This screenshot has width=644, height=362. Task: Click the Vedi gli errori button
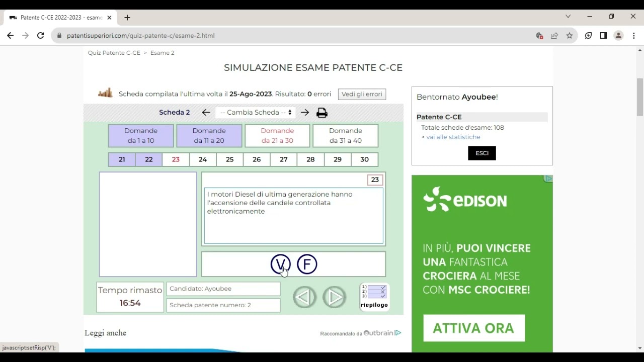point(362,94)
